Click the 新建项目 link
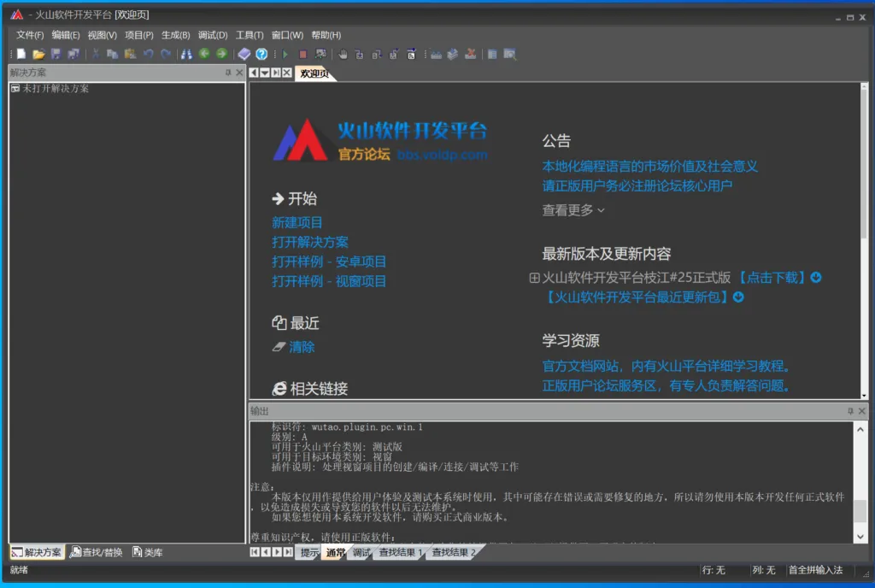The height and width of the screenshot is (588, 875). coord(297,222)
